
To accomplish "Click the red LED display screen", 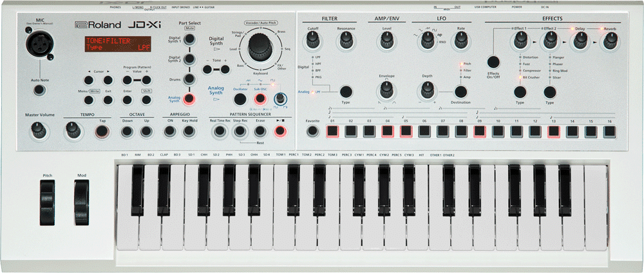I will (x=118, y=44).
